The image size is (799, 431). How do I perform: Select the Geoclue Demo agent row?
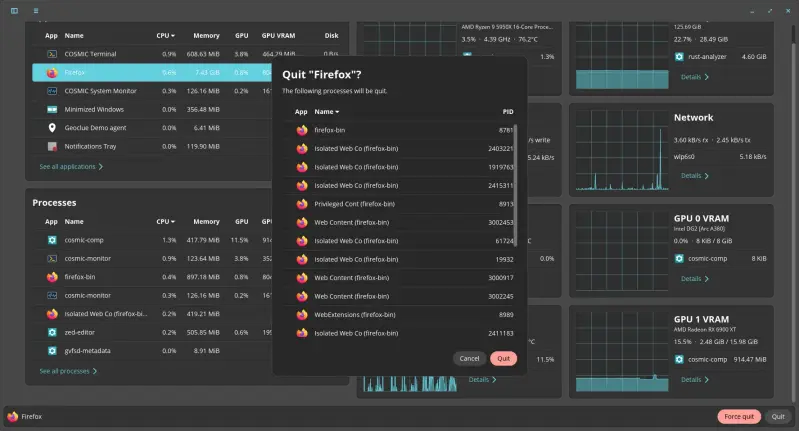coord(152,128)
